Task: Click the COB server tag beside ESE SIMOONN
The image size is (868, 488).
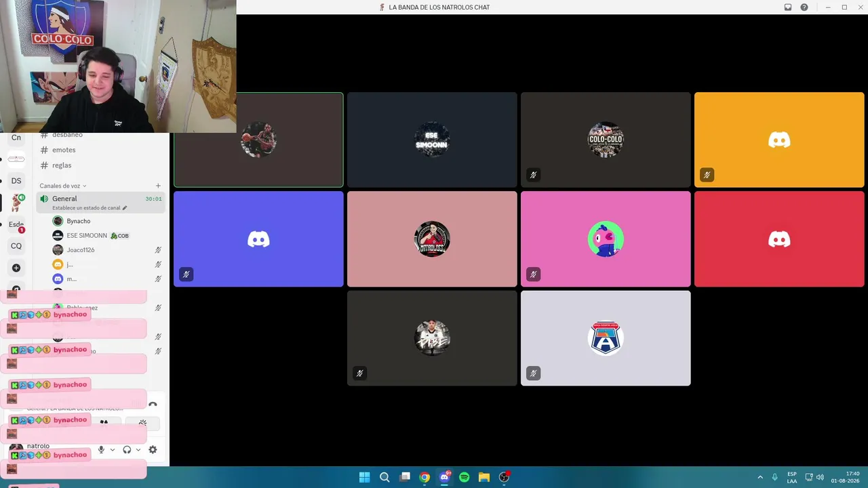Action: coord(119,236)
